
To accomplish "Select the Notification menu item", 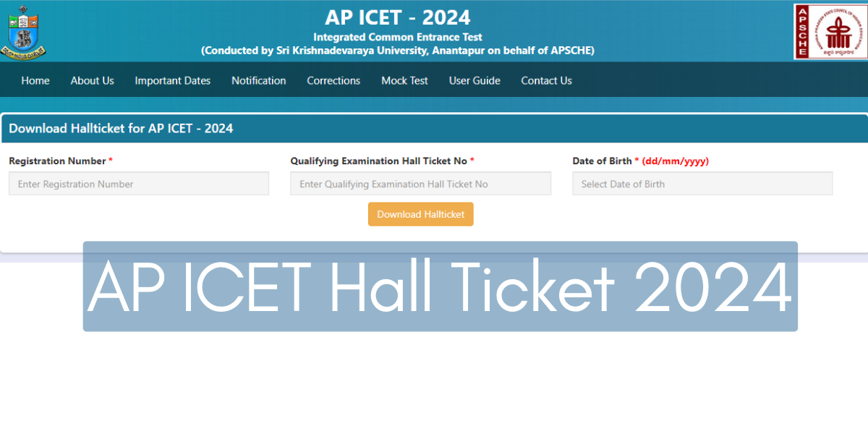I will (x=258, y=80).
